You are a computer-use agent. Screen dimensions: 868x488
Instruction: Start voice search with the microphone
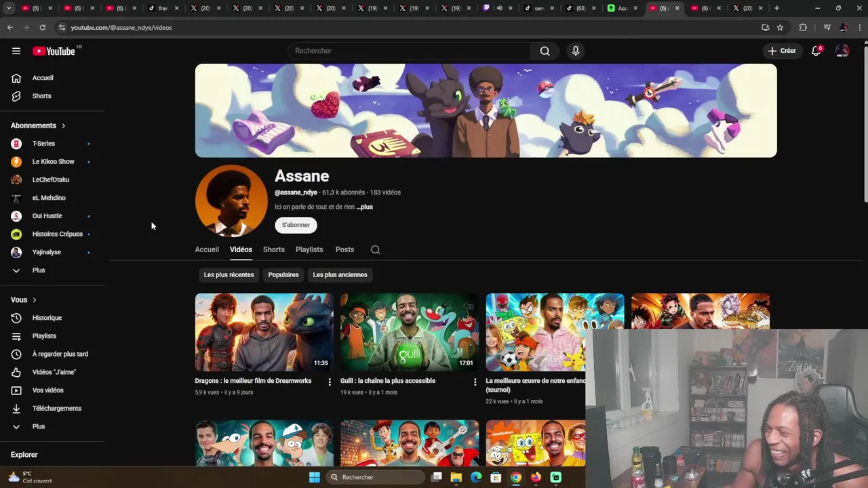point(576,51)
